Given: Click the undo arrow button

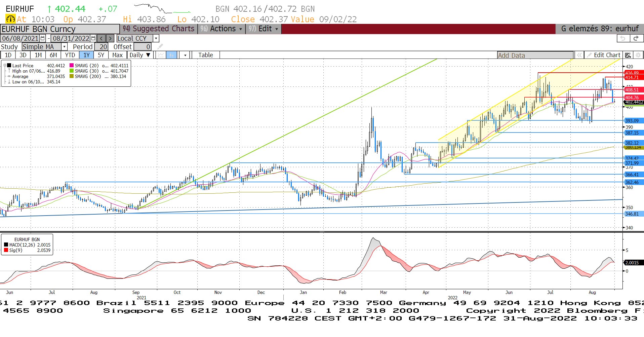Looking at the screenshot, I should click(x=623, y=38).
